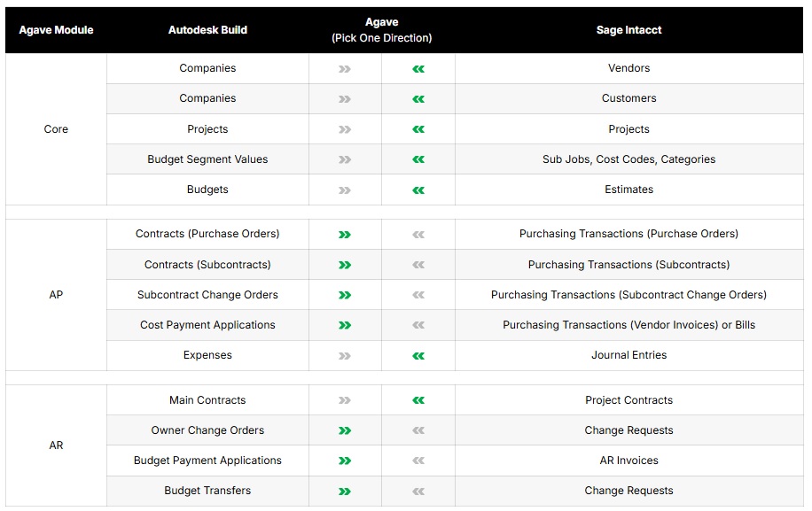Click green right arrow for Owner Change Orders
The width and height of the screenshot is (812, 511).
pos(345,430)
